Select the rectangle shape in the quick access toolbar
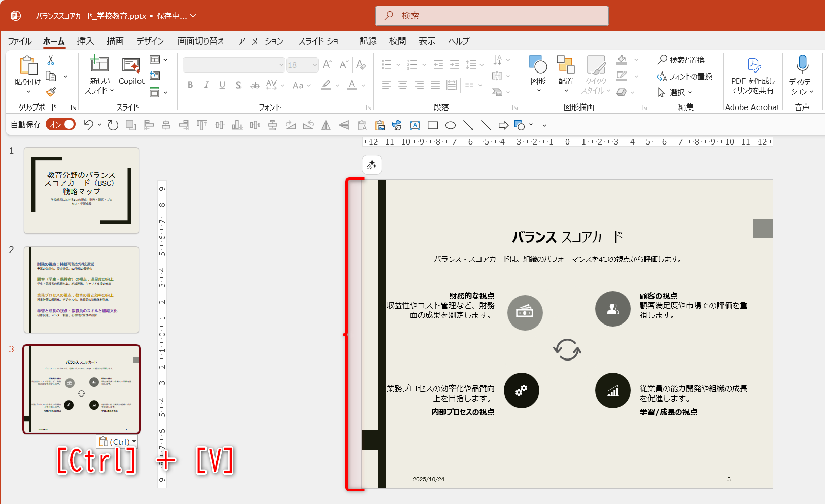 (432, 125)
